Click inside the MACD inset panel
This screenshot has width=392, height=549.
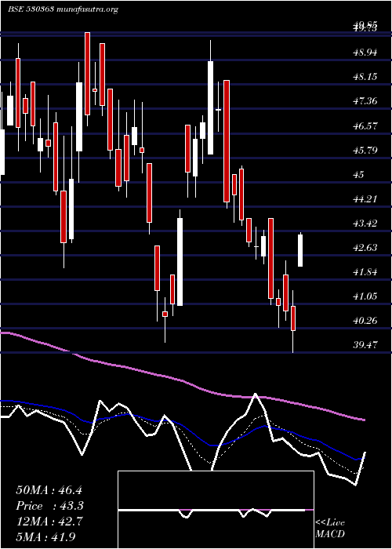[216, 510]
